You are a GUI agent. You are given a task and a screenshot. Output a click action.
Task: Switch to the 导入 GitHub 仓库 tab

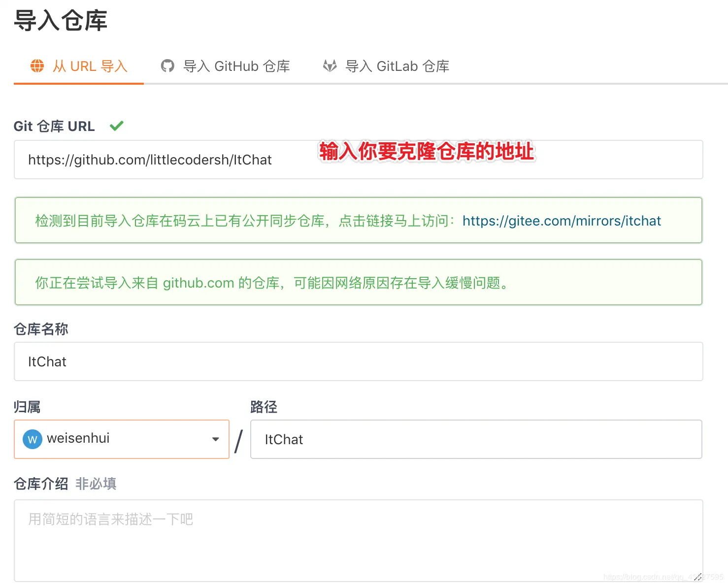coord(226,66)
